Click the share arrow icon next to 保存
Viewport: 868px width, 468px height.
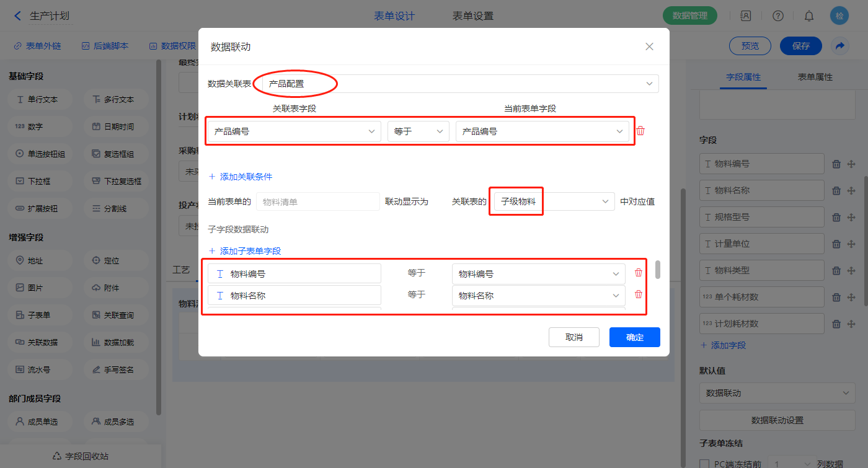click(840, 46)
